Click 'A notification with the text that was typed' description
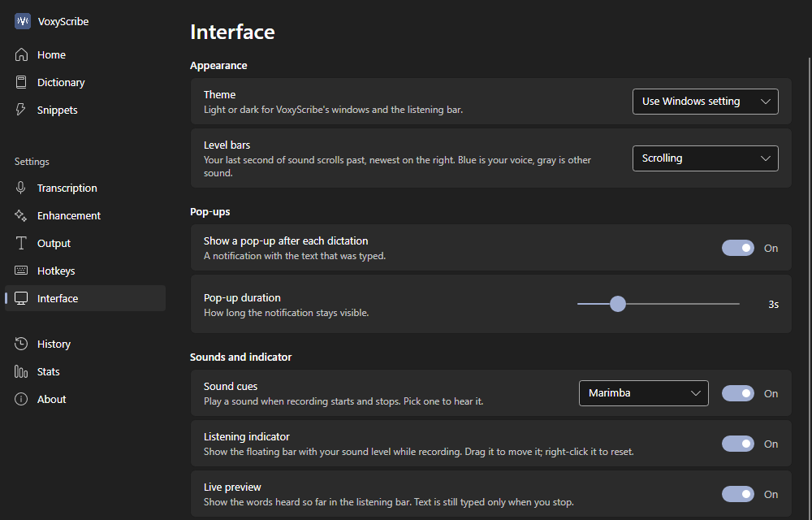The image size is (812, 520). click(295, 256)
